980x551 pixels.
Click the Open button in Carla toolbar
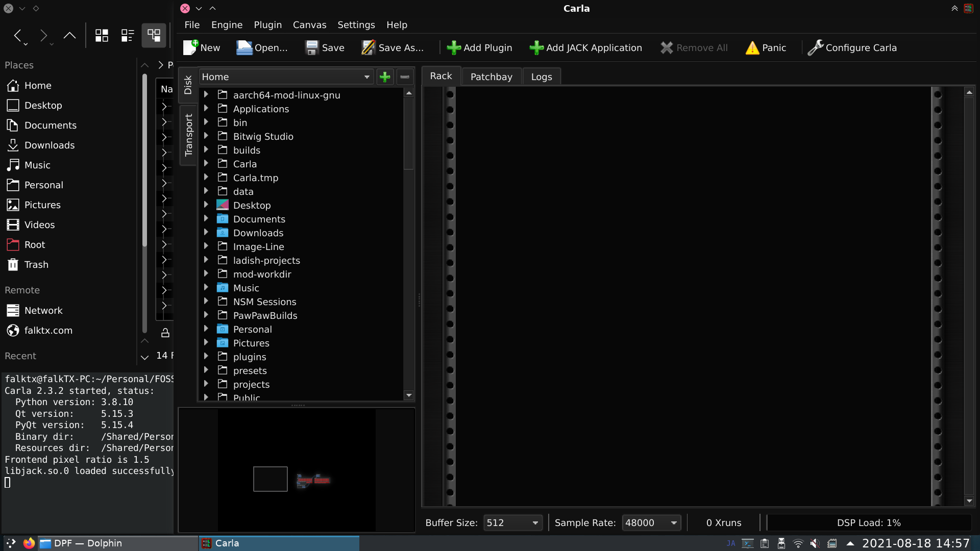[261, 47]
